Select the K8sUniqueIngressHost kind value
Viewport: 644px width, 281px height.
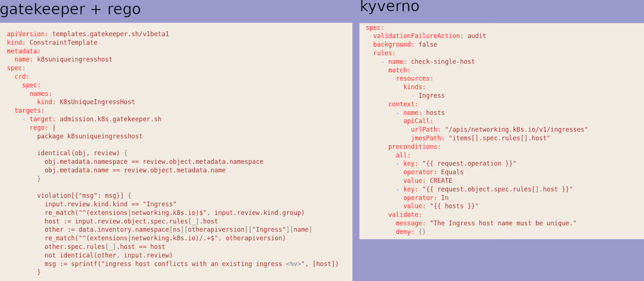[97, 102]
